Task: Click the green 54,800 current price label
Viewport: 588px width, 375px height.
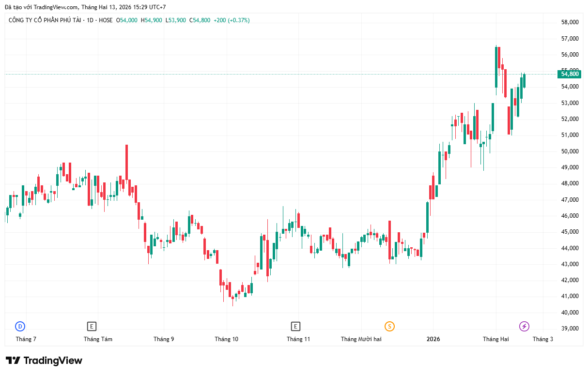Action: (570, 74)
